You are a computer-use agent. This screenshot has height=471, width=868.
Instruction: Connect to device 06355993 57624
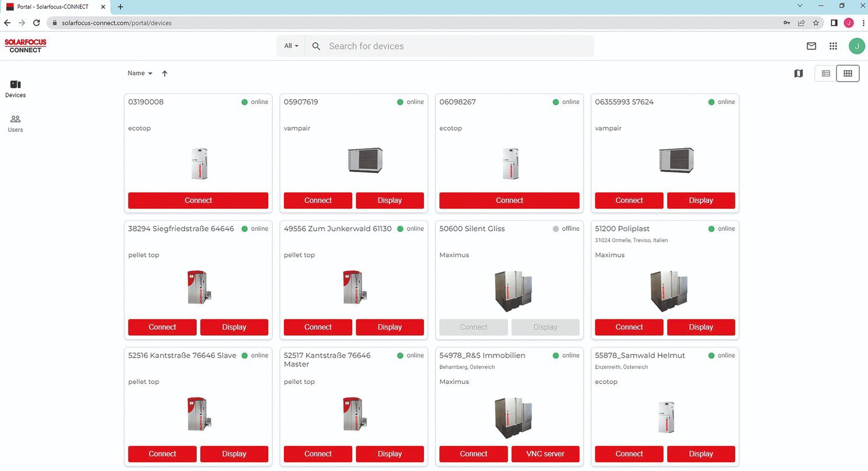pyautogui.click(x=629, y=200)
